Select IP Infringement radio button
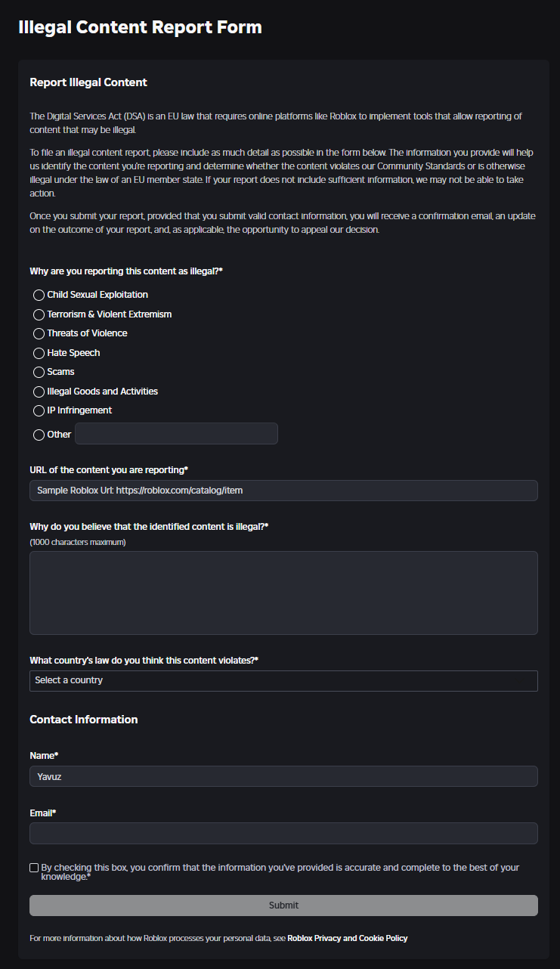560x969 pixels. 39,410
